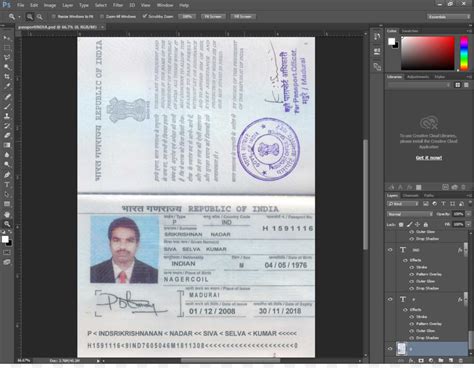
Task: Pick the Hand tool in toolbox
Action: pos(7,214)
